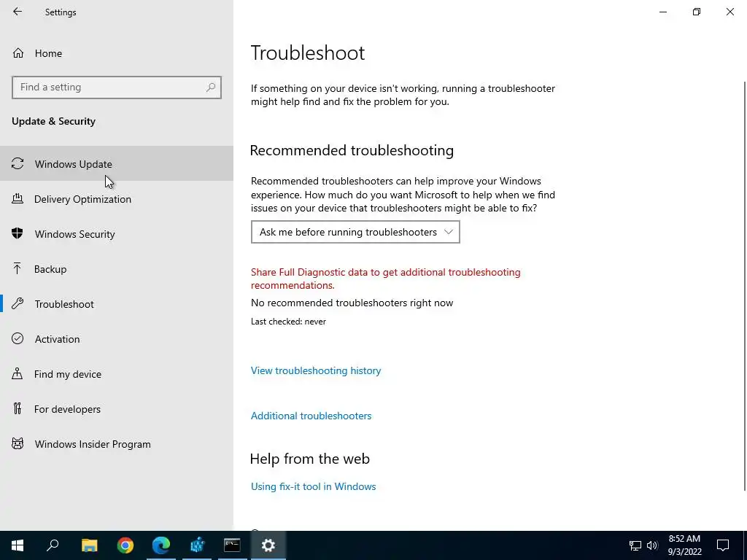Launch File Explorer from taskbar

tap(89, 545)
